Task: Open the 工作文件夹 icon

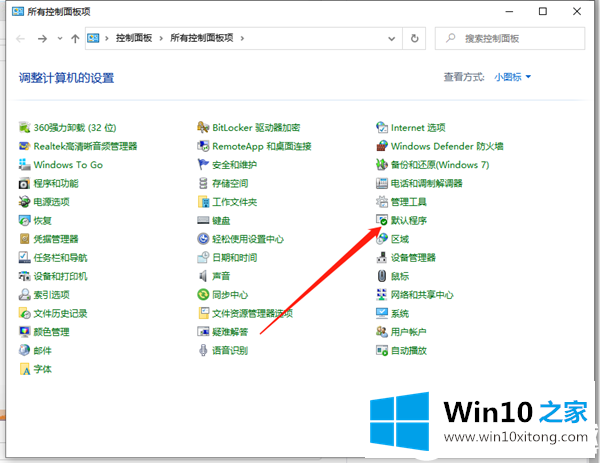Action: (x=203, y=202)
